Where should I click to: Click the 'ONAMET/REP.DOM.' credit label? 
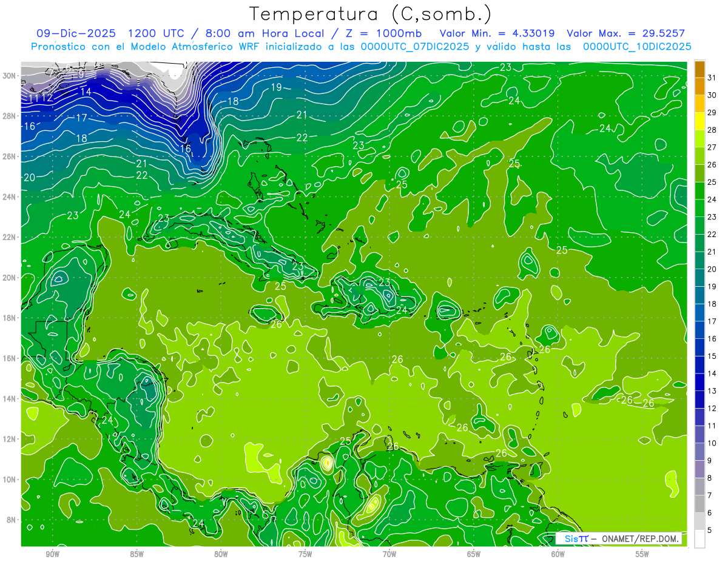coord(640,539)
